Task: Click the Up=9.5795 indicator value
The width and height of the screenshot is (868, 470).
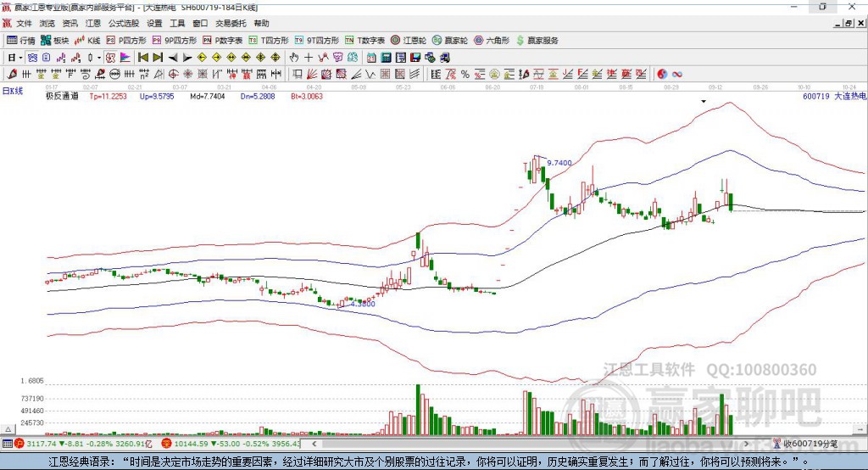Action: pyautogui.click(x=157, y=97)
